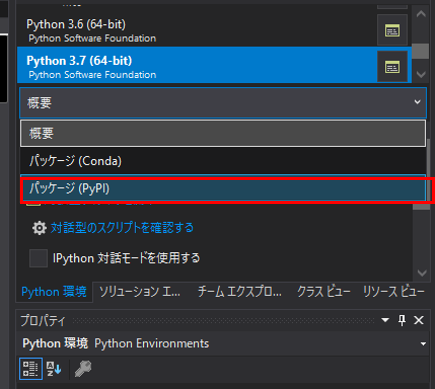Open property pages wrench icon
The image size is (435, 389).
83,369
